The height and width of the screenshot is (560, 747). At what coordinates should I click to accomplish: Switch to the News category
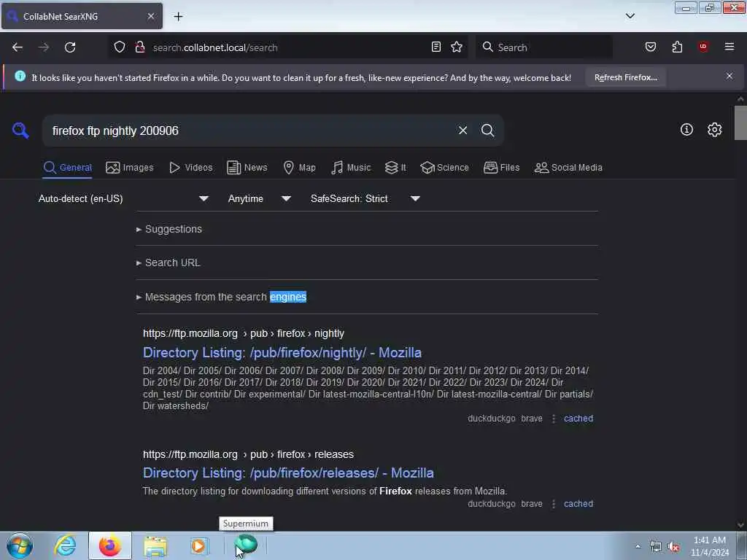(247, 168)
